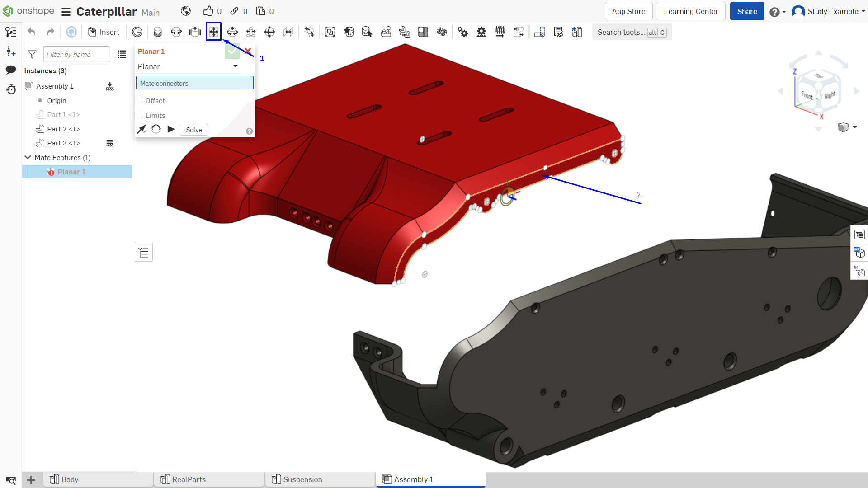Image resolution: width=868 pixels, height=488 pixels.
Task: Click the filter funnel icon
Action: pos(32,55)
